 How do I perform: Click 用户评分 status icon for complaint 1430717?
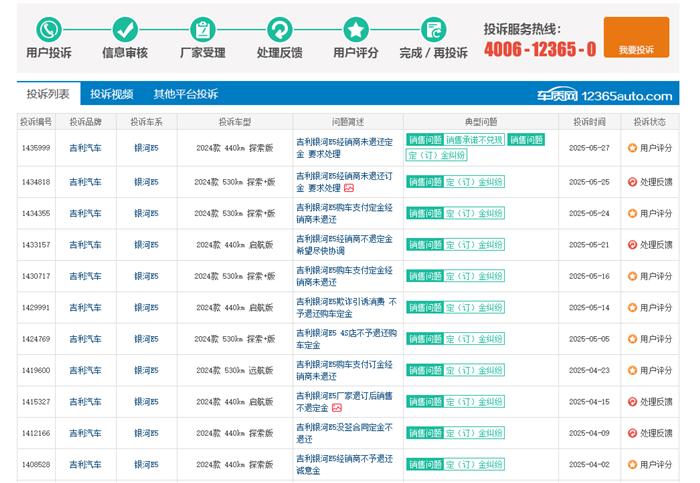click(x=632, y=276)
